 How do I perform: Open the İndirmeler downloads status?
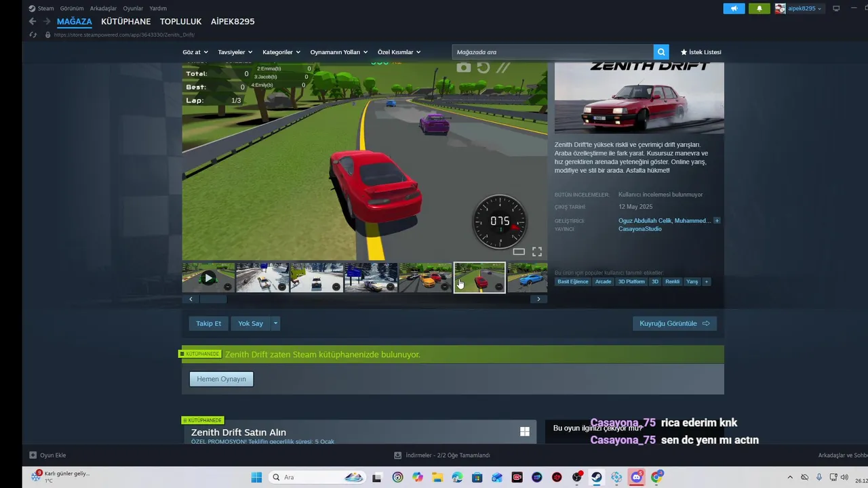click(442, 455)
